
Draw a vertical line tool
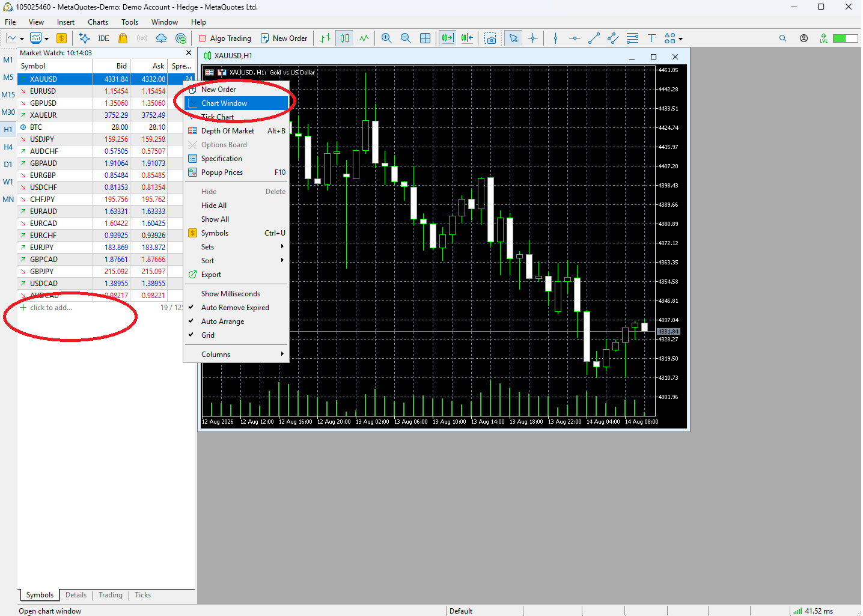[x=555, y=38]
